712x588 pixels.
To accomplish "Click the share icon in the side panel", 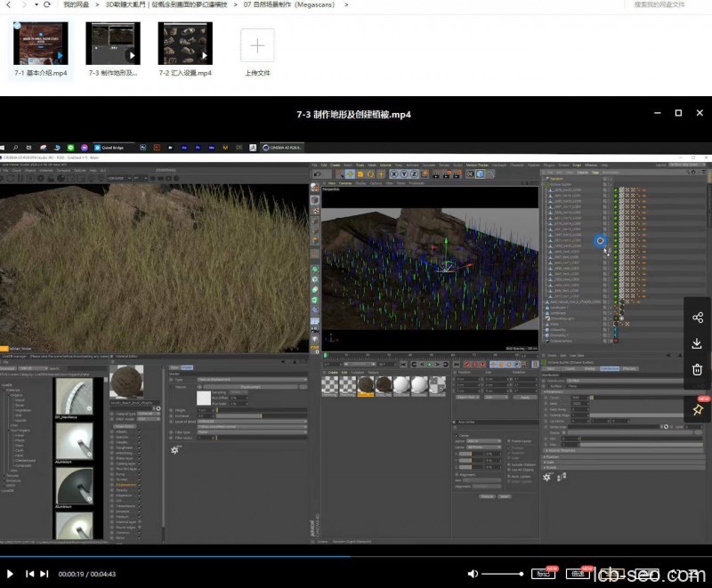I will tap(697, 318).
